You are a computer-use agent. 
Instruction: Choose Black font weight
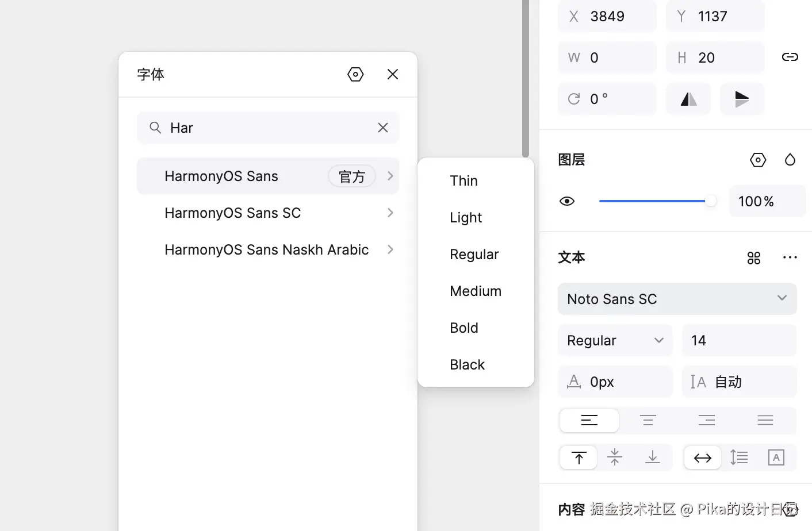476,364
